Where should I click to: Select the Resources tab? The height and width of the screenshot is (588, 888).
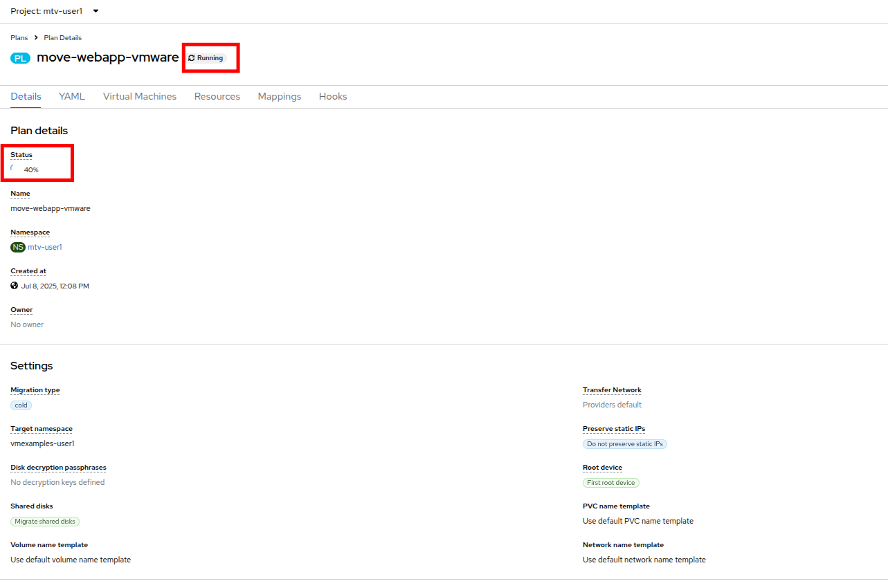pos(217,97)
